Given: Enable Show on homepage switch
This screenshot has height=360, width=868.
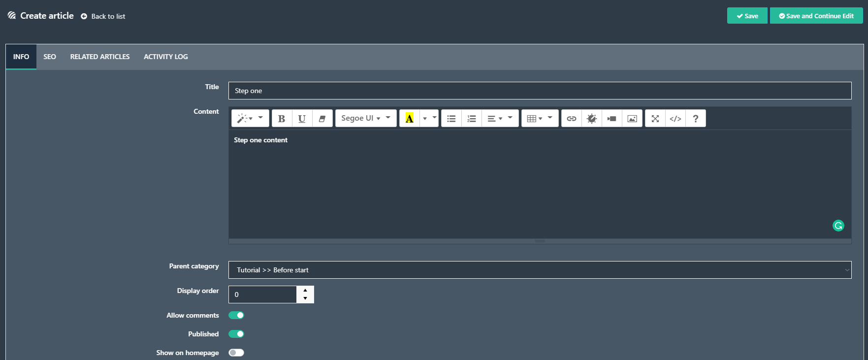Looking at the screenshot, I should coord(236,353).
